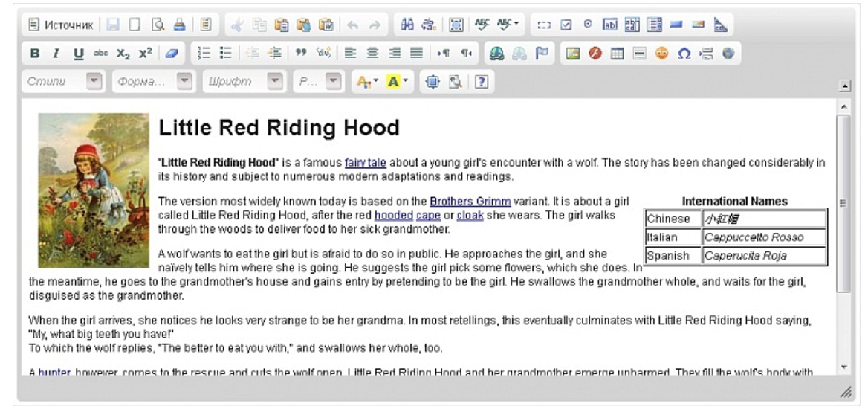868x415 pixels.
Task: Click Paste as plain text icon
Action: pyautogui.click(x=304, y=25)
